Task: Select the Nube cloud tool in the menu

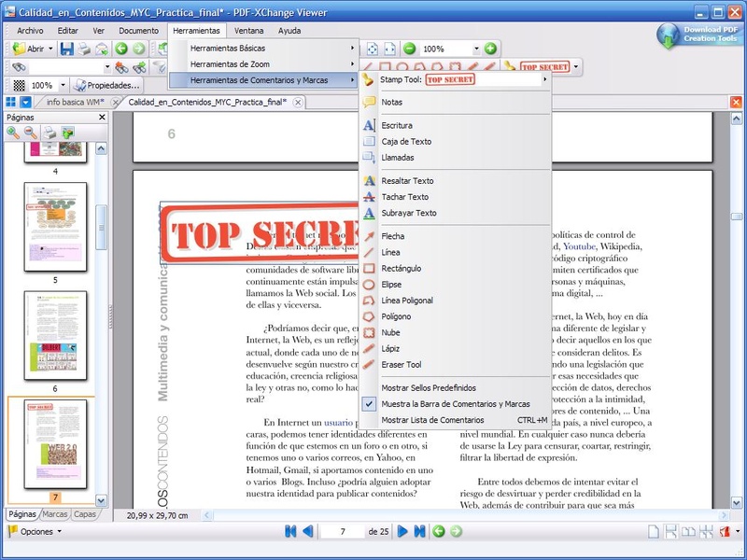Action: pos(391,332)
